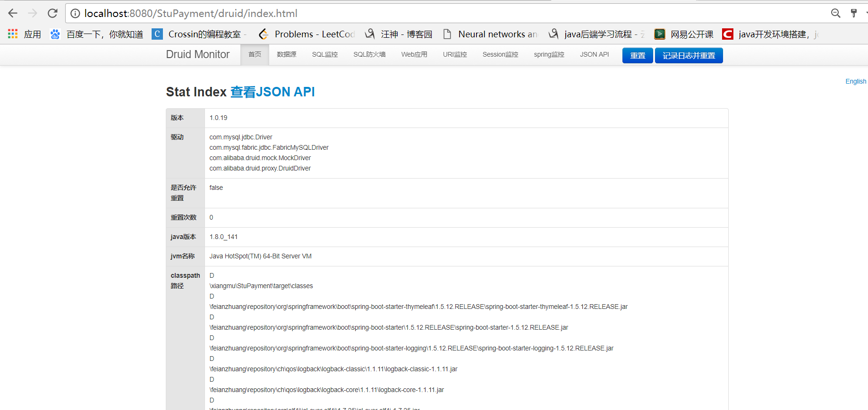868x410 pixels.
Task: Open the spring监控 tab
Action: point(549,55)
